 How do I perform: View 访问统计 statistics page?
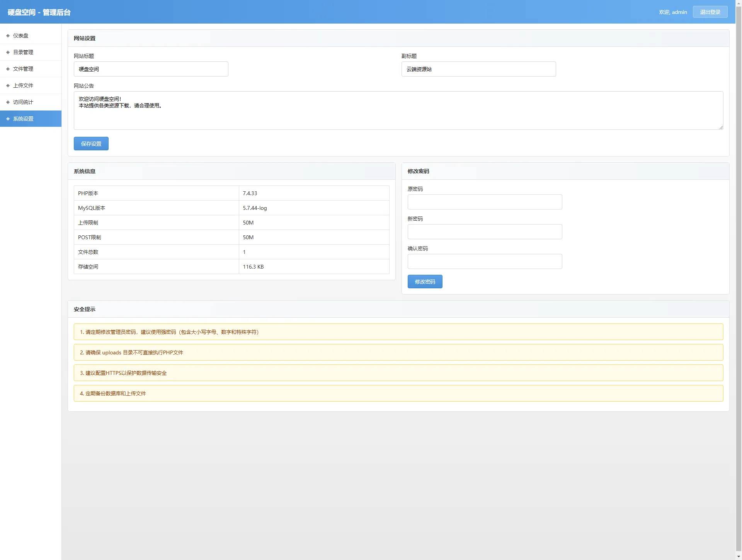[23, 102]
